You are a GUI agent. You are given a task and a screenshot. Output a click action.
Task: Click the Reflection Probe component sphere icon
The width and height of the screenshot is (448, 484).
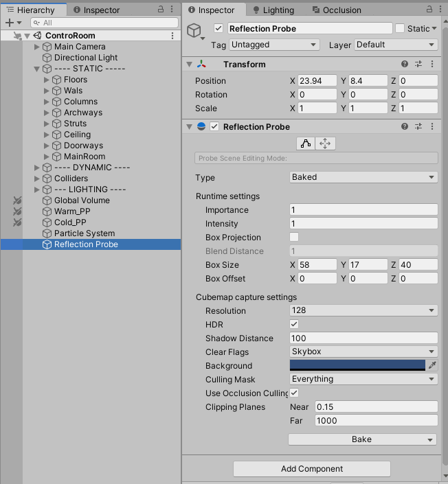click(x=201, y=126)
